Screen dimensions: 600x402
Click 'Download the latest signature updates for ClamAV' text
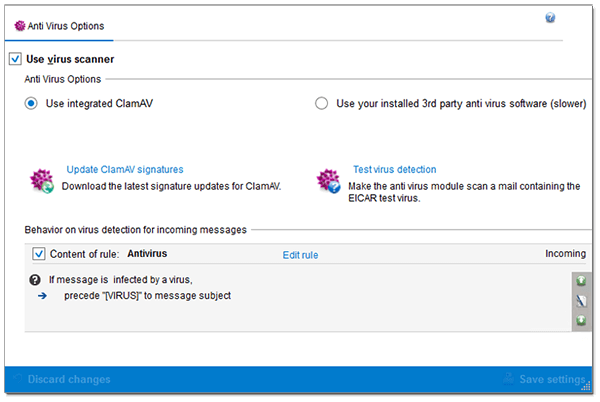tap(171, 186)
